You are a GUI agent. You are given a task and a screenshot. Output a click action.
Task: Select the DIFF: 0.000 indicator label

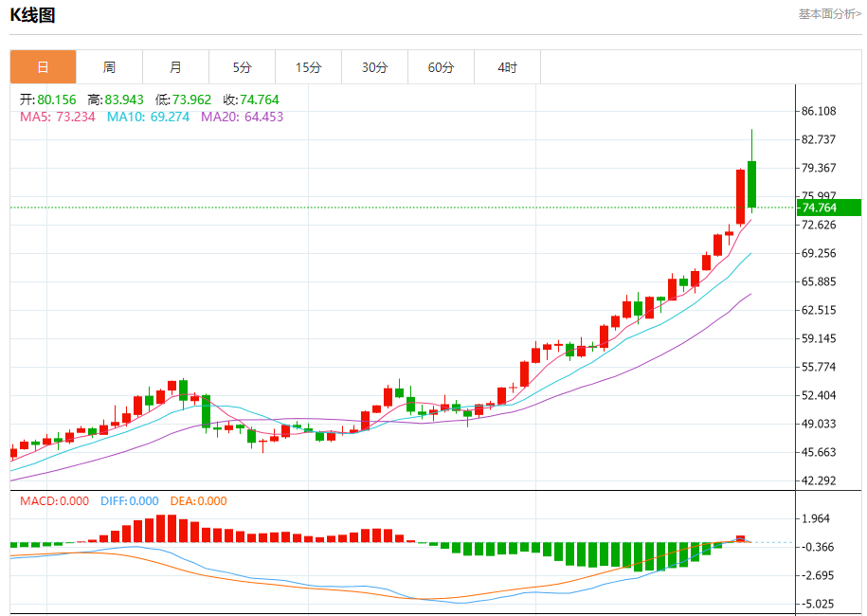pos(129,501)
